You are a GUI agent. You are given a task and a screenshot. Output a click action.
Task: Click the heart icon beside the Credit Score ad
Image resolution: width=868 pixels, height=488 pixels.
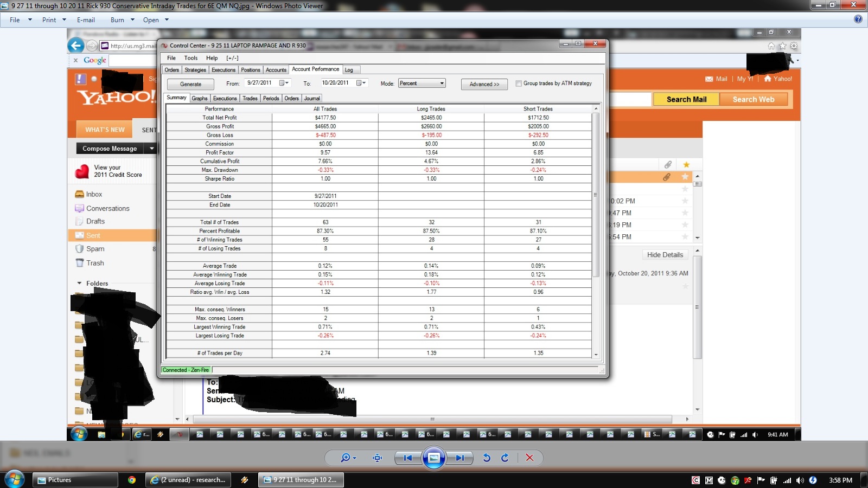tap(82, 171)
